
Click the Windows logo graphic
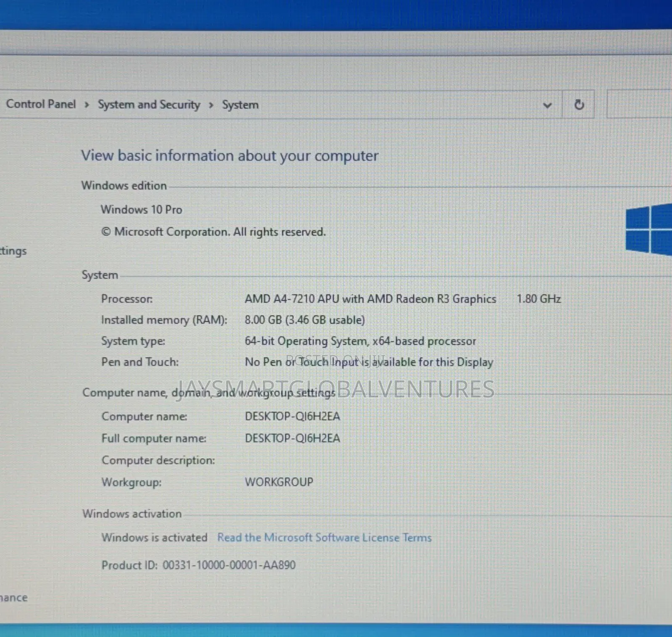coord(648,230)
